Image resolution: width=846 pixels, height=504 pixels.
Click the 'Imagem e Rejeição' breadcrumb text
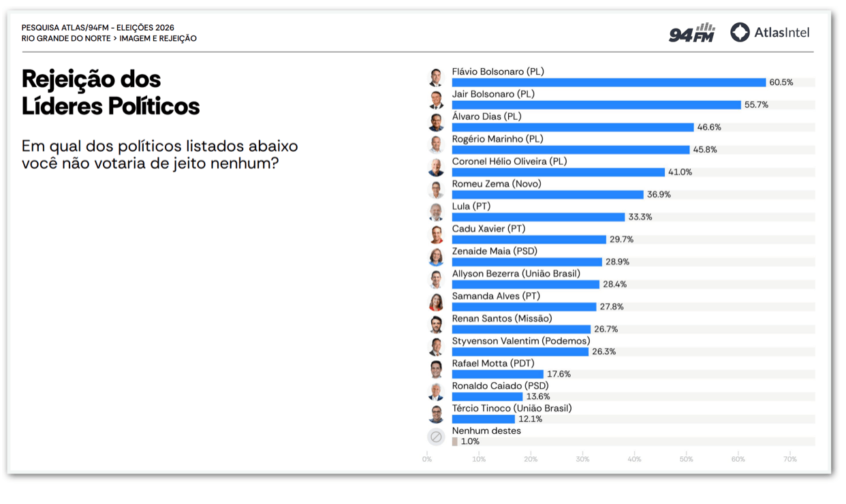pyautogui.click(x=158, y=39)
